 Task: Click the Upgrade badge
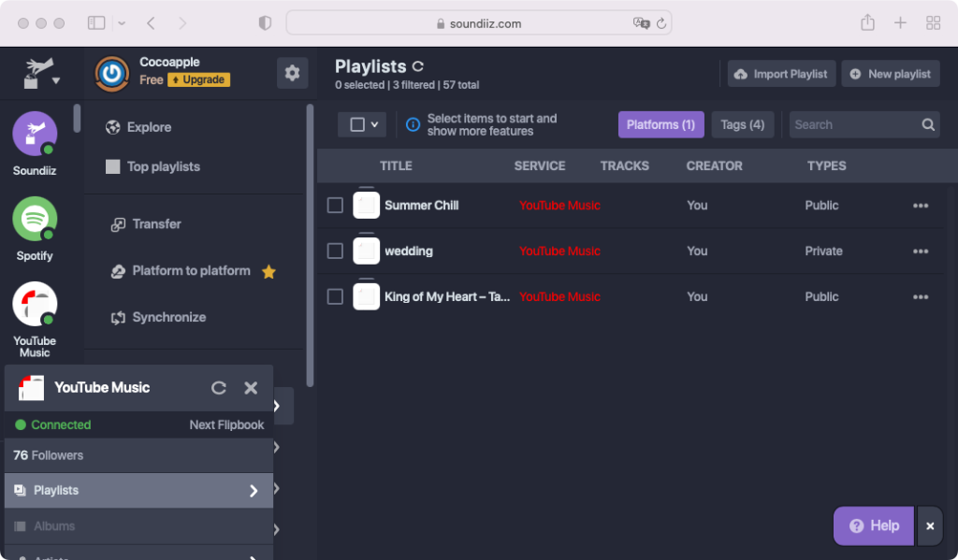click(198, 80)
